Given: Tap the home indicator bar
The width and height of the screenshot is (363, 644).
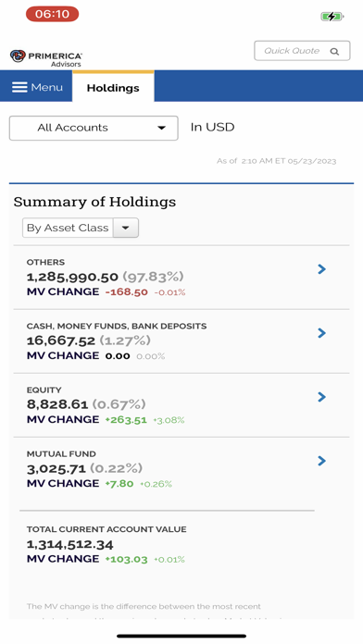Looking at the screenshot, I should (x=181, y=637).
